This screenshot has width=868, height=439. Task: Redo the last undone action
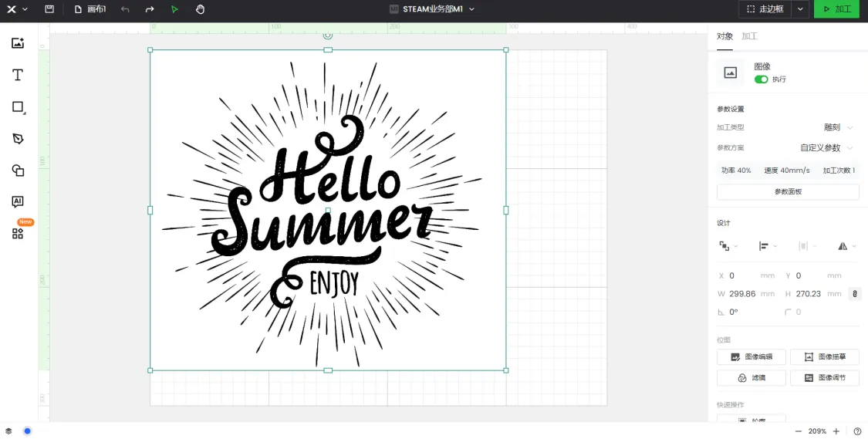(x=150, y=9)
